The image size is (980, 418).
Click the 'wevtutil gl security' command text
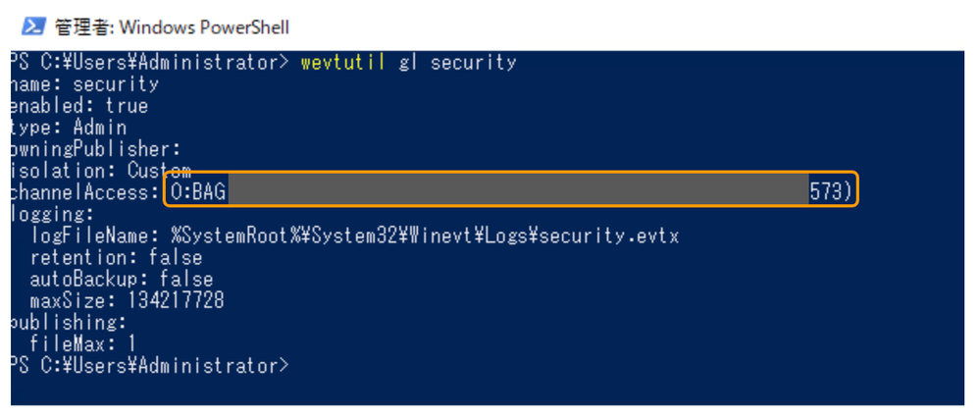coord(408,63)
